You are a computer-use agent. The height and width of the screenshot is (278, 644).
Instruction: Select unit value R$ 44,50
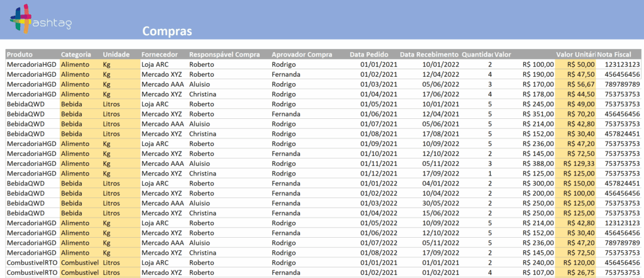(580, 94)
